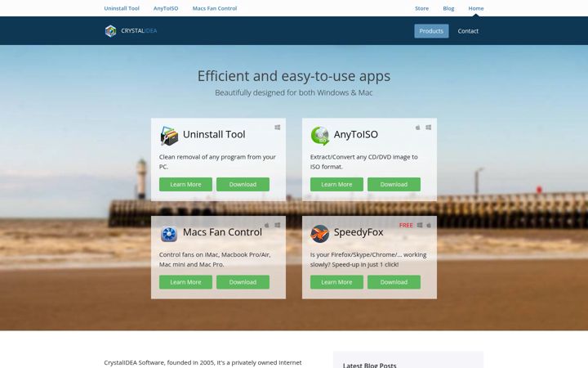
Task: Click the AnyToISO card title
Action: 356,134
